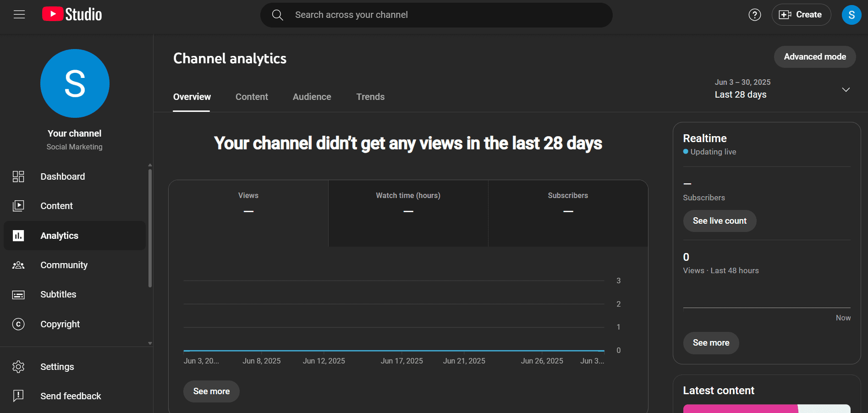Open the channel avatar menu
This screenshot has height=413, width=868.
[x=851, y=14]
